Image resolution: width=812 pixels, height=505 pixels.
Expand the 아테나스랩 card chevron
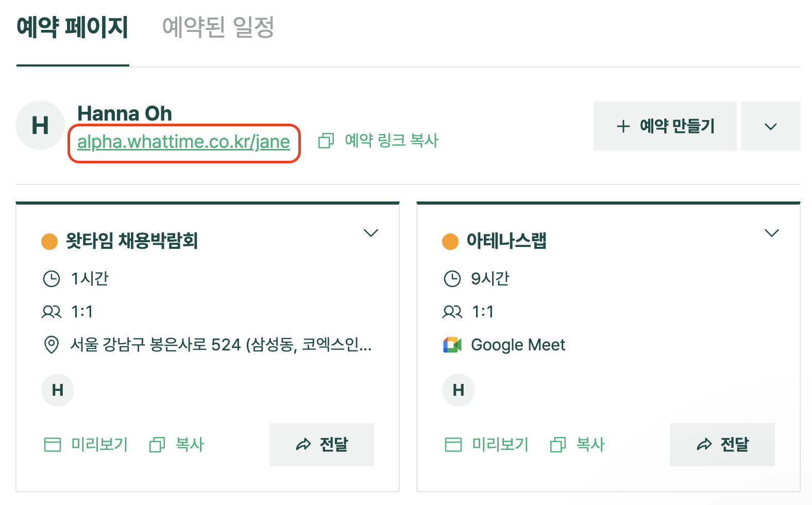click(x=771, y=233)
